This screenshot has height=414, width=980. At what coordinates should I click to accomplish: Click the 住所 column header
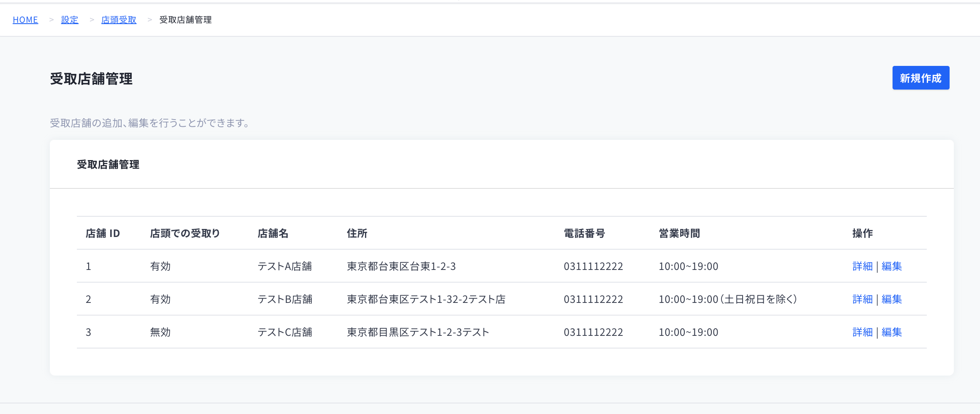pyautogui.click(x=357, y=233)
